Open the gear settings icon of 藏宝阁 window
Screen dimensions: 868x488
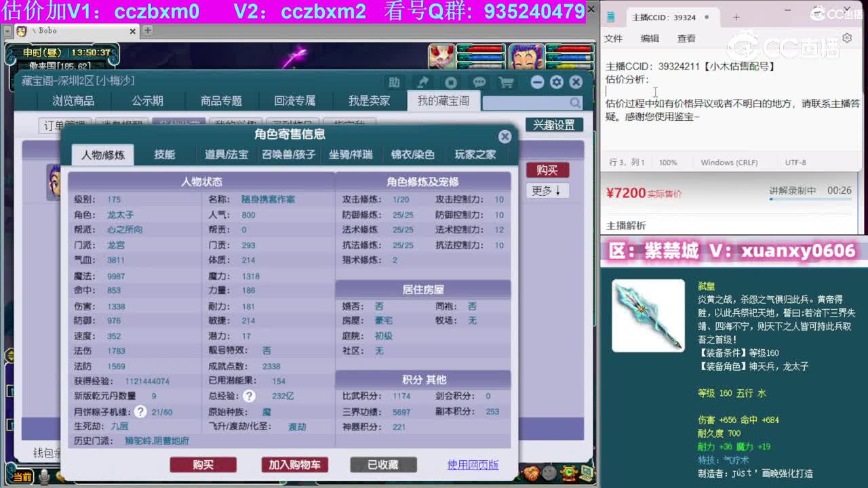tap(557, 82)
